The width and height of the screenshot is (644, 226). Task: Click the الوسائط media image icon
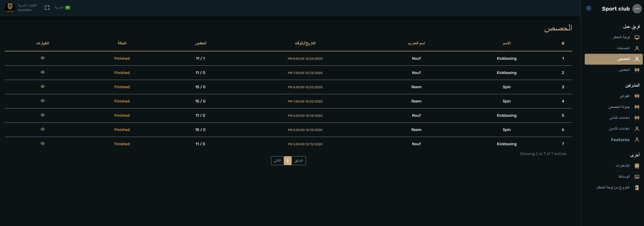pos(637,177)
